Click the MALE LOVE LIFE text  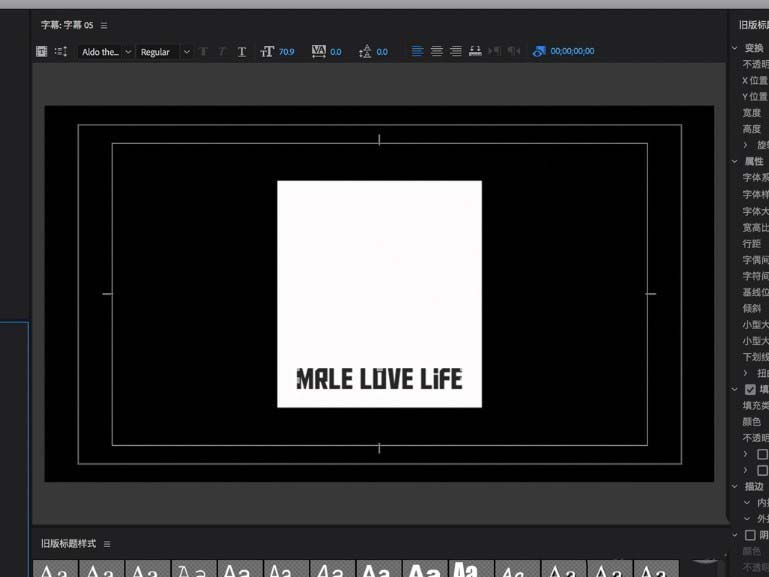379,379
